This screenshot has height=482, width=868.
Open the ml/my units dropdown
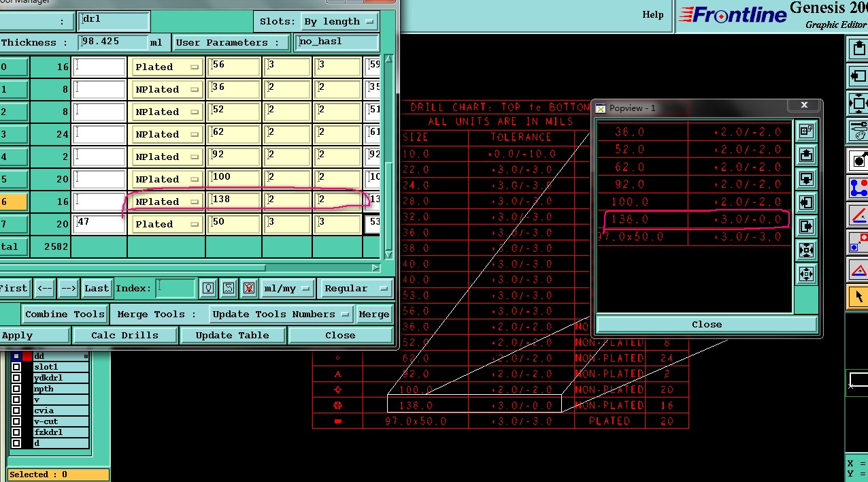[x=287, y=289]
